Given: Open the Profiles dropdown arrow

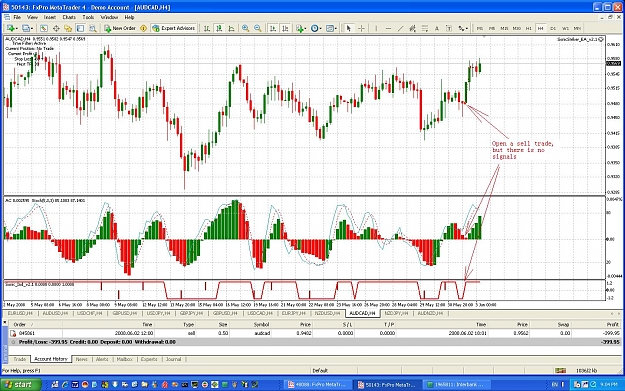Looking at the screenshot, I should coord(32,28).
